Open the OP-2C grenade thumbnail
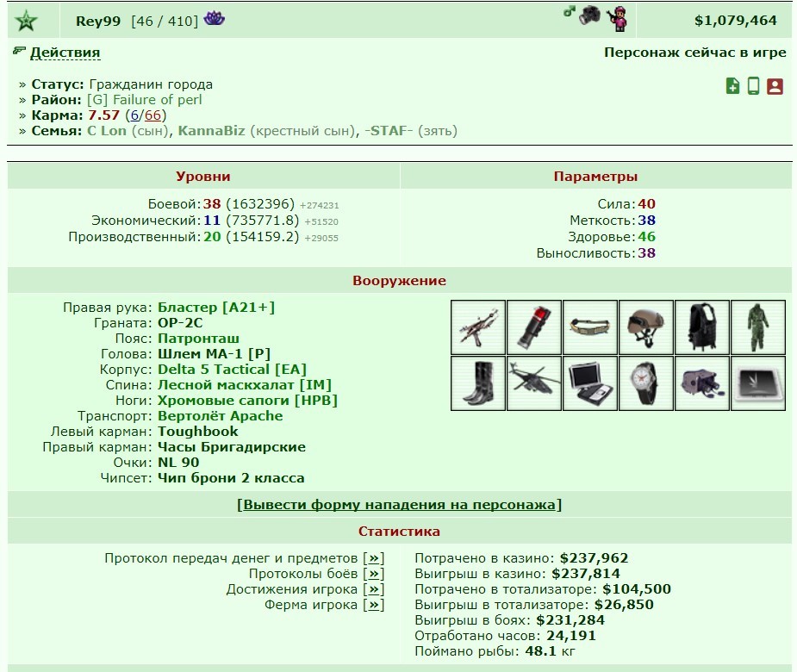 pos(533,327)
